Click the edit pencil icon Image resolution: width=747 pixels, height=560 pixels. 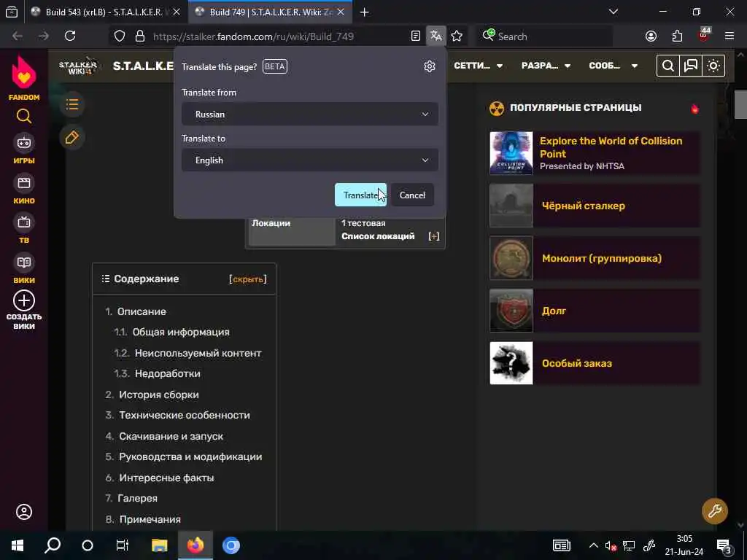tap(72, 137)
